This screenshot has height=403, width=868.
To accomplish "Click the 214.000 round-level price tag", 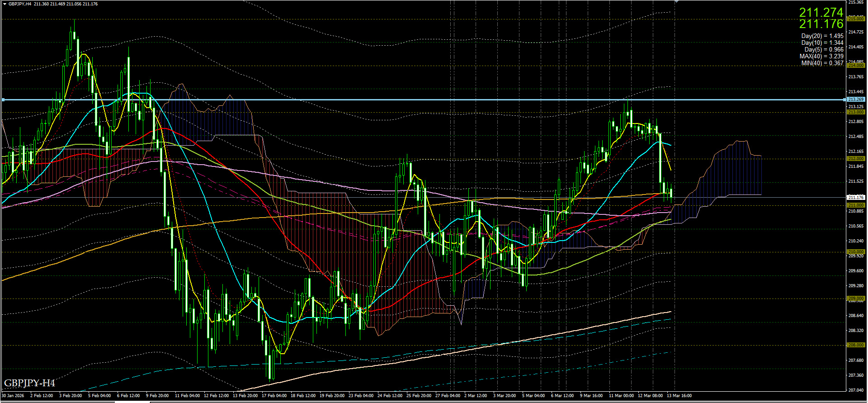I will (x=856, y=66).
